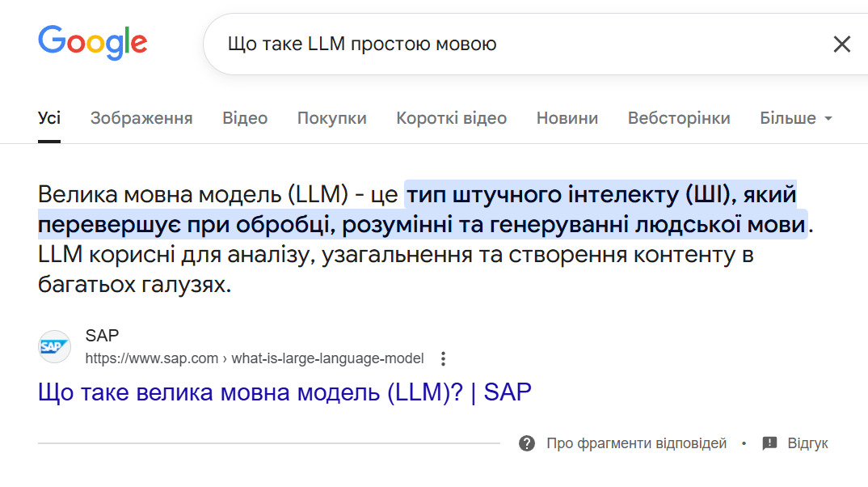Open 'Про фрагменти відповідей' link
The height and width of the screenshot is (487, 868).
click(636, 443)
